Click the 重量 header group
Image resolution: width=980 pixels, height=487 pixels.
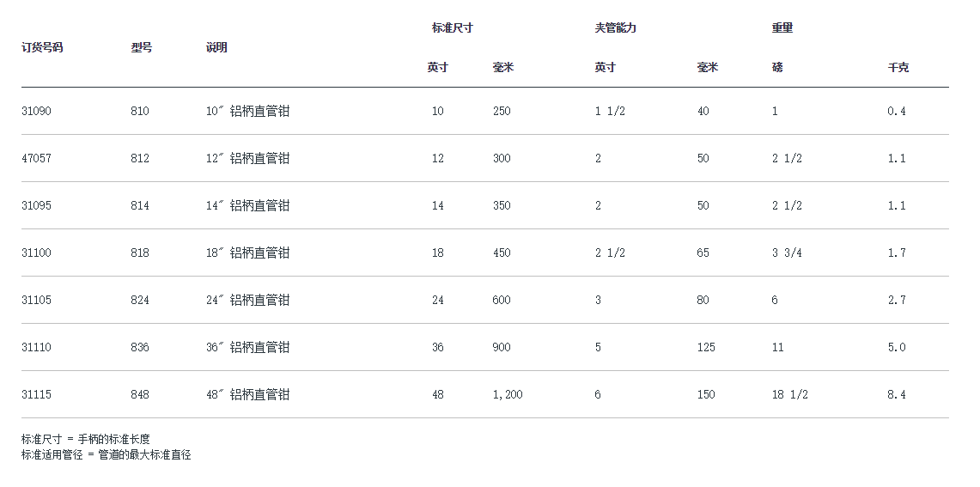coord(782,27)
